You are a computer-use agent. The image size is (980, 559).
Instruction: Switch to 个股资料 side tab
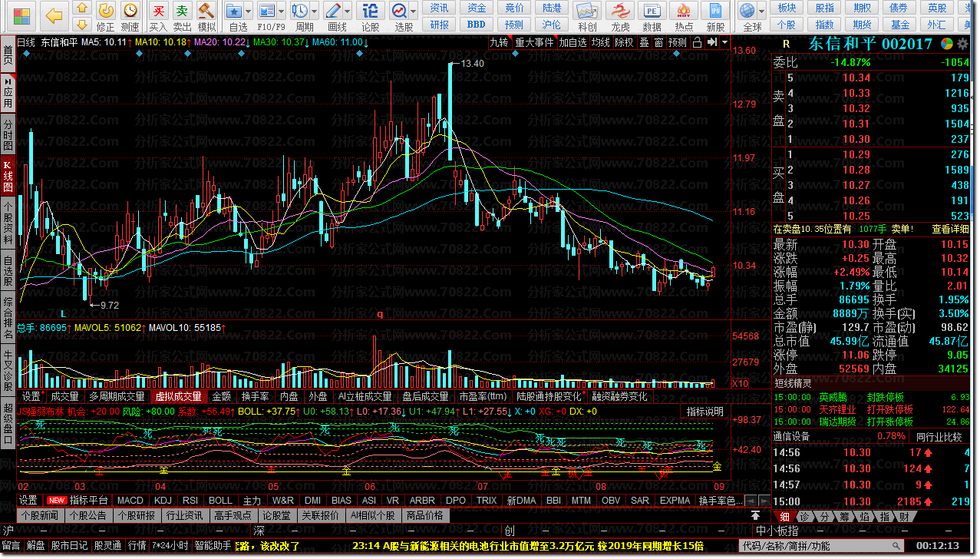(7, 223)
